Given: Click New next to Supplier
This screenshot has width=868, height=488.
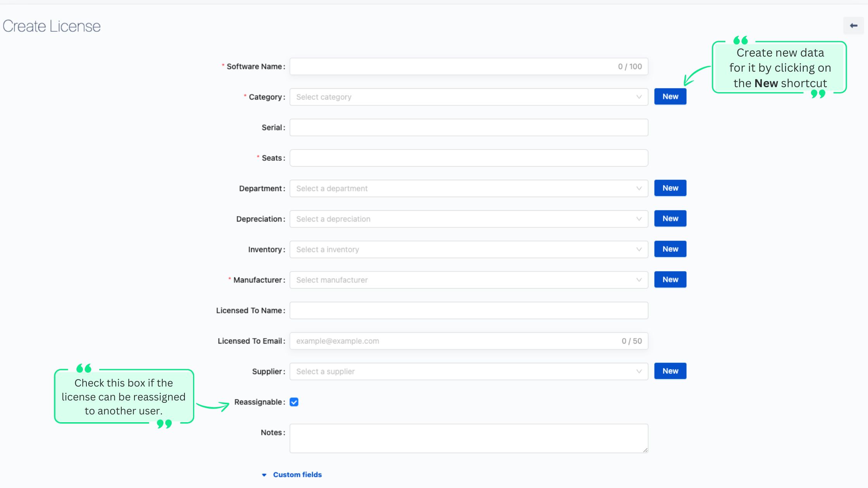Looking at the screenshot, I should 670,371.
